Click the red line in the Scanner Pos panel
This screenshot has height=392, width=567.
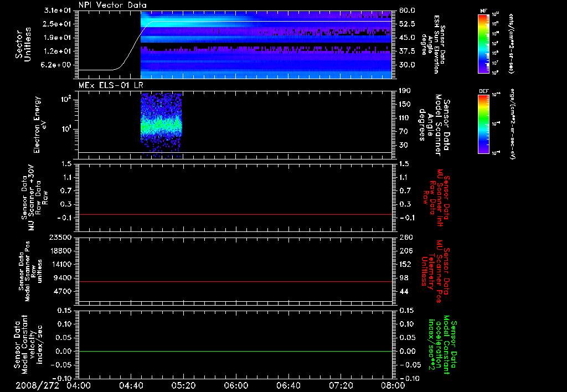click(x=235, y=282)
